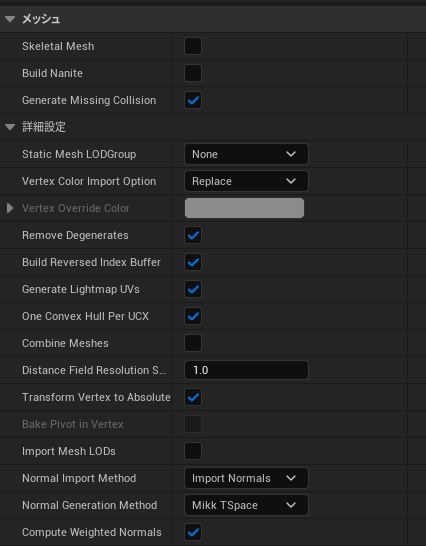Click the Vertex Override Color swatch

(244, 208)
